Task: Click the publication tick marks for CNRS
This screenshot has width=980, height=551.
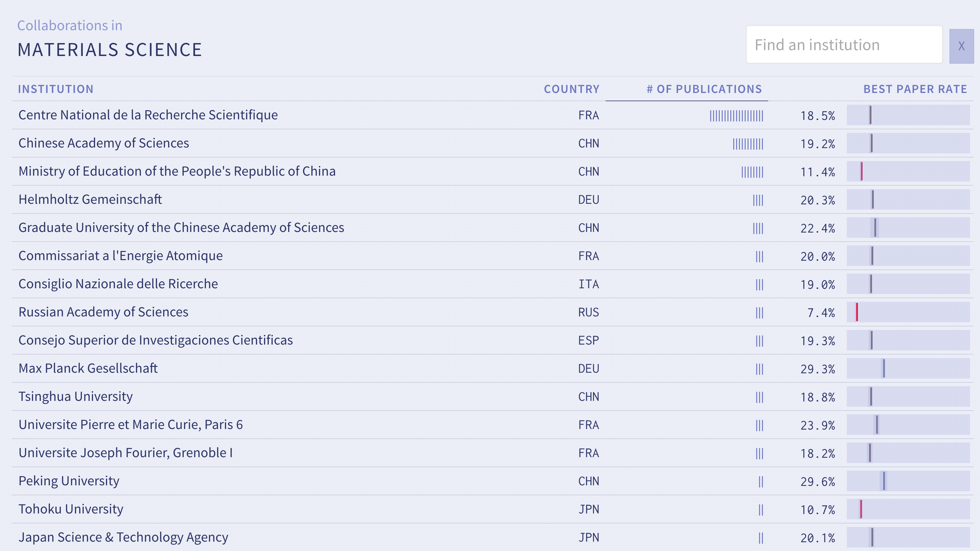Action: pos(736,116)
